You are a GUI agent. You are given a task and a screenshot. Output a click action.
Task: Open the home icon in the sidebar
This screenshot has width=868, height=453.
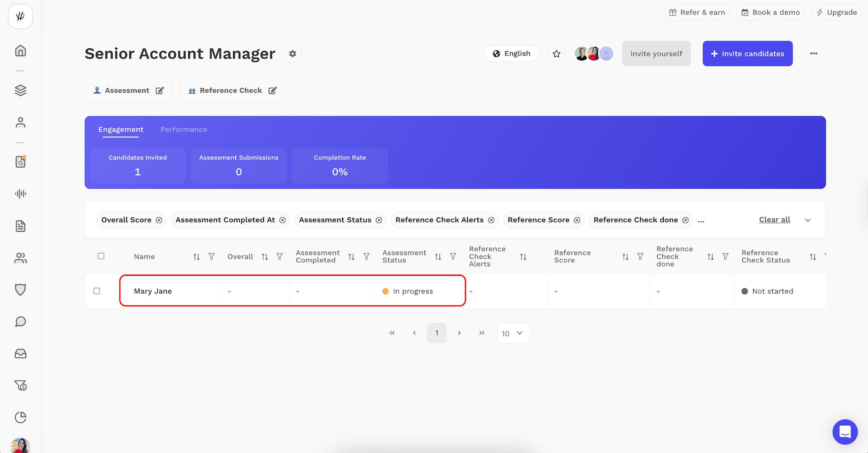20,51
